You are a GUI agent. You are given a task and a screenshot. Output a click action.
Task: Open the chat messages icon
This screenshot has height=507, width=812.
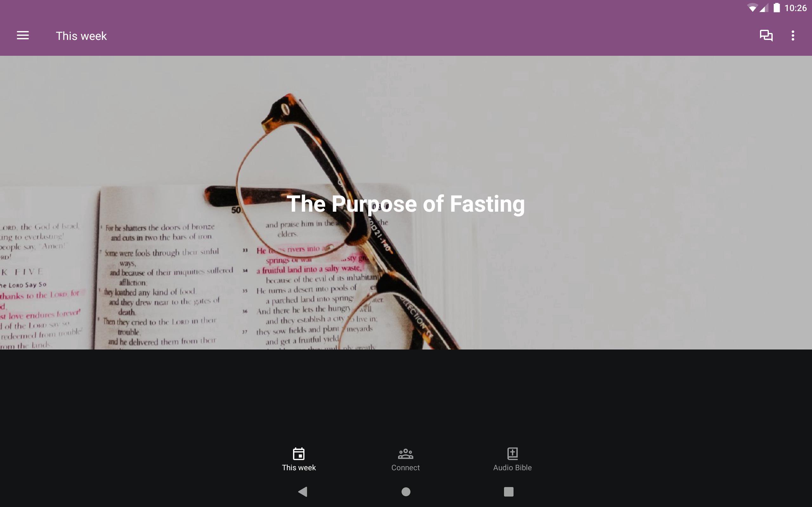(x=766, y=35)
